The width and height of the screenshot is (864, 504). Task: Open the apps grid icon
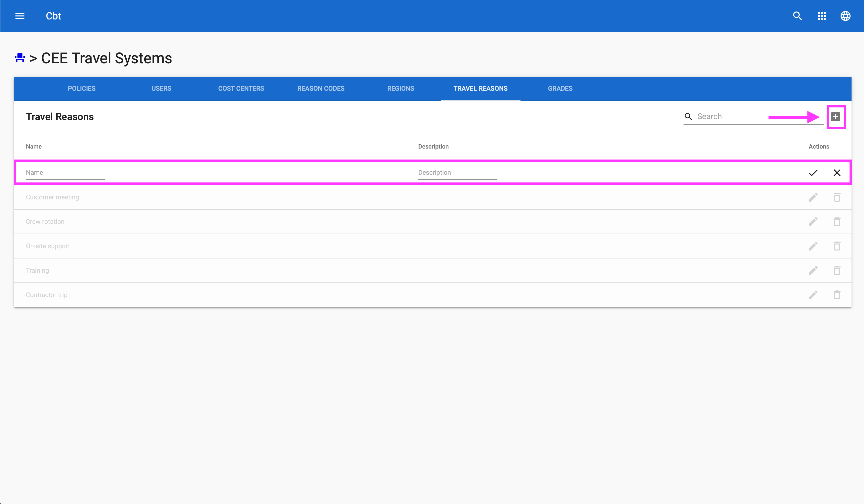(821, 16)
